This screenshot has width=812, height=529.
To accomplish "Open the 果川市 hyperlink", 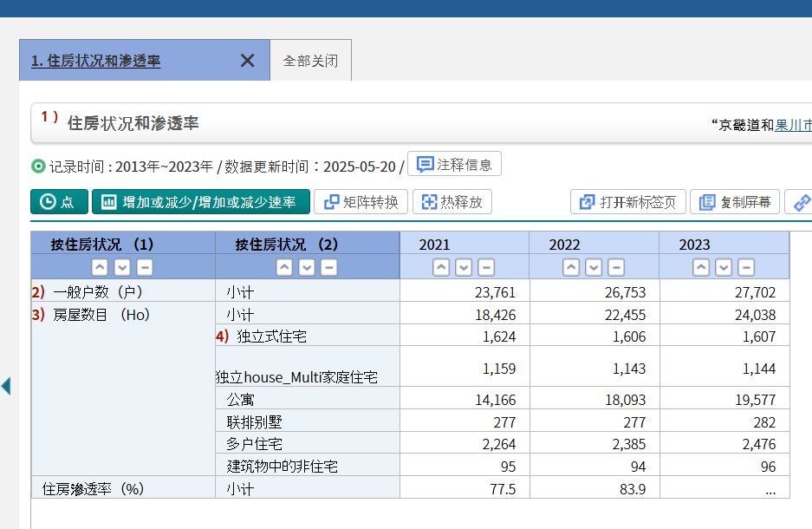I will [793, 125].
